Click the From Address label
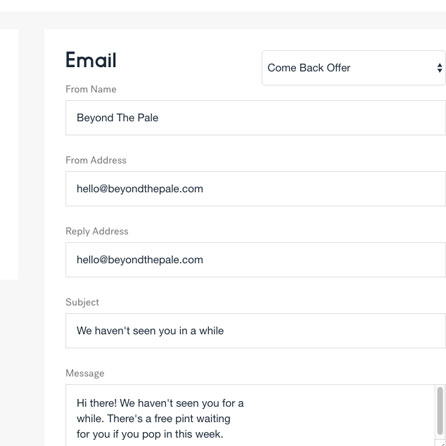Screen dimensions: 446x446 click(x=96, y=160)
